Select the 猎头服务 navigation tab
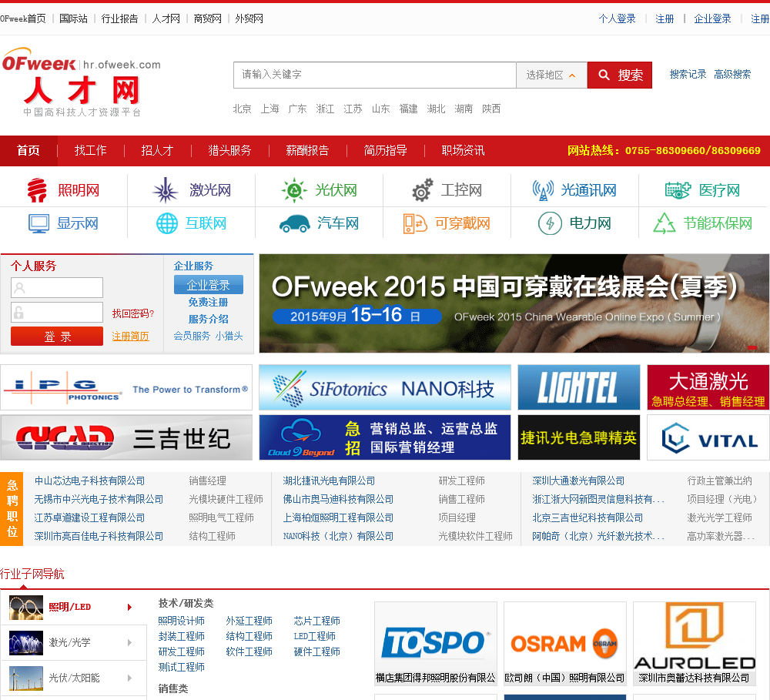Image resolution: width=770 pixels, height=700 pixels. point(229,150)
